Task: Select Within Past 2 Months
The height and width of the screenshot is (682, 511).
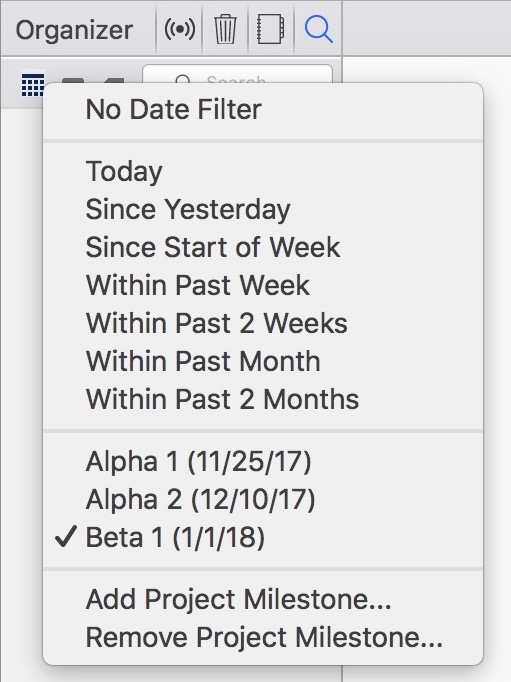Action: (x=263, y=399)
